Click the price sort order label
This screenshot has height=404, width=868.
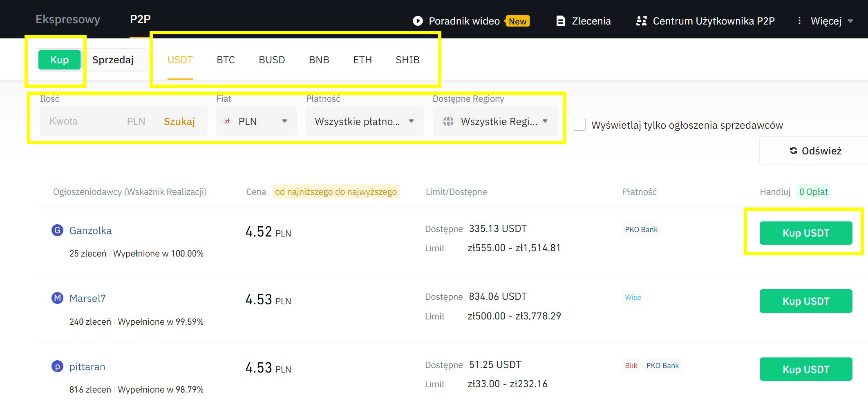(x=336, y=192)
